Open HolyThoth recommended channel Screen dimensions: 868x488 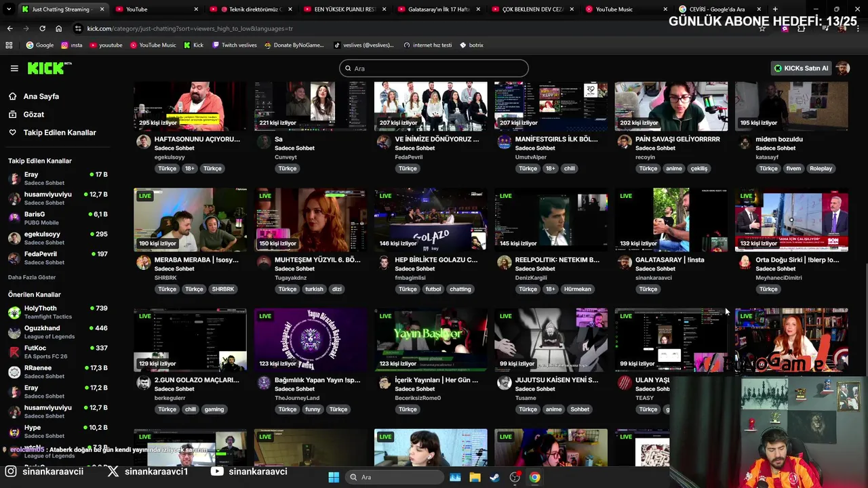pos(58,312)
